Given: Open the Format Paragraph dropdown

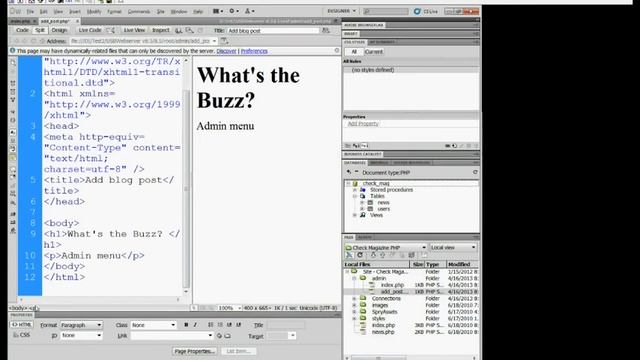Looking at the screenshot, I should (x=81, y=325).
